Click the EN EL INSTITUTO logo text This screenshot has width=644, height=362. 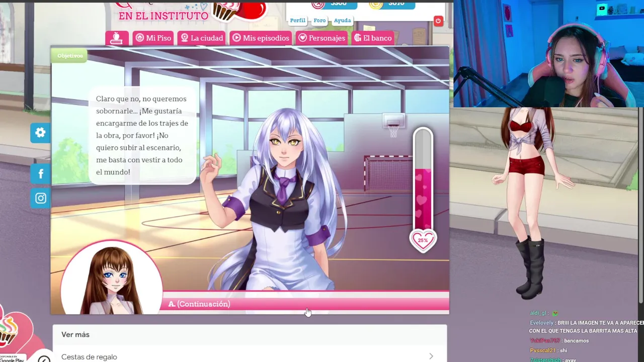click(164, 16)
